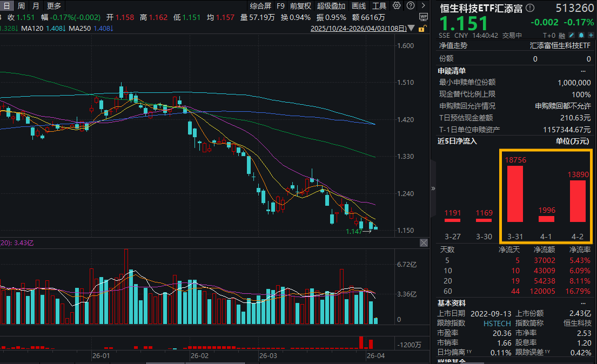This screenshot has width=597, height=364.
Task: Open the date range dropdown arrow
Action: 412,28
